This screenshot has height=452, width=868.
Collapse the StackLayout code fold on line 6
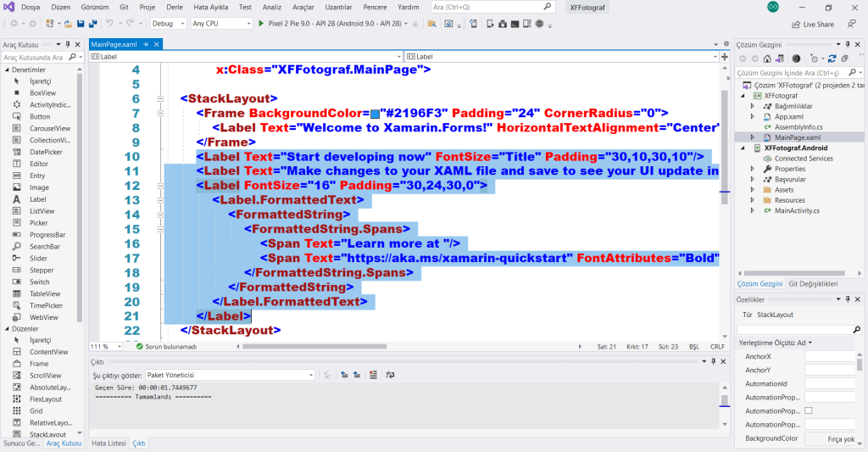click(161, 98)
